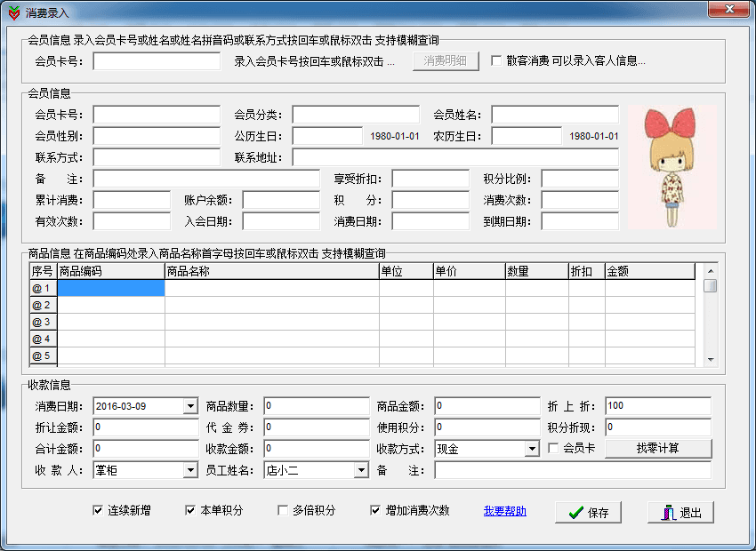Select the highlighted 商品编码 cell in row 1
The image size is (756, 551).
point(111,288)
